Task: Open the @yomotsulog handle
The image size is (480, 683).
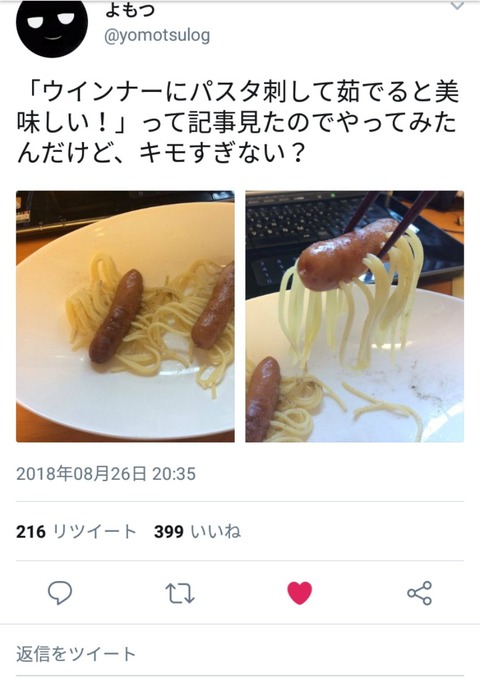Action: 157,36
